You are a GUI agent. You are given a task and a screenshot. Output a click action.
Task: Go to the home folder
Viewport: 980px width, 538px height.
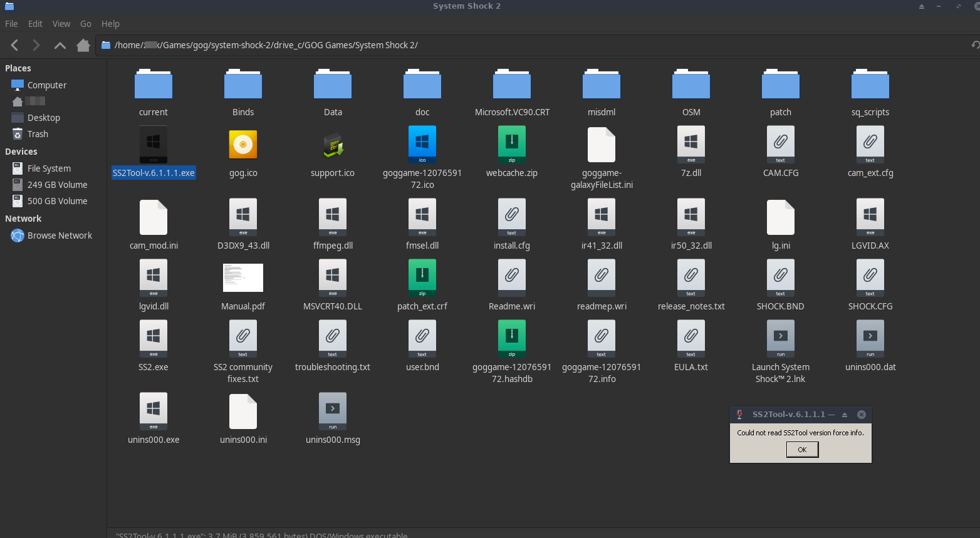[x=83, y=45]
